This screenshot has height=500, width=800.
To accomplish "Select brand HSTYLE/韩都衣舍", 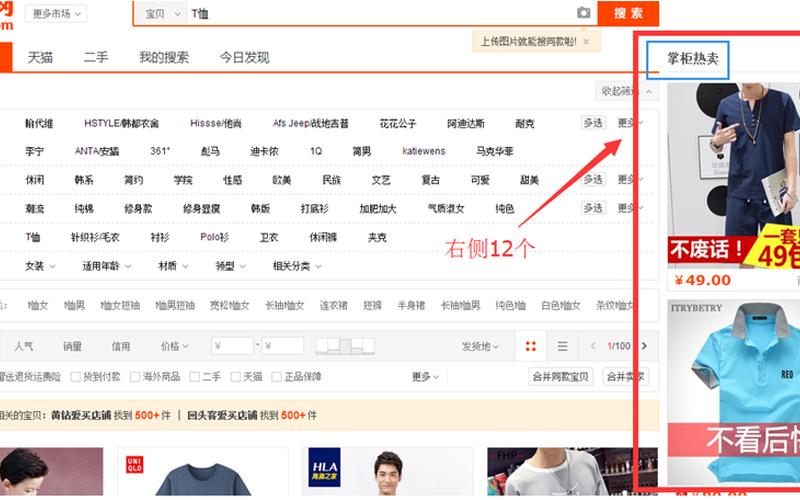I will pos(121,123).
